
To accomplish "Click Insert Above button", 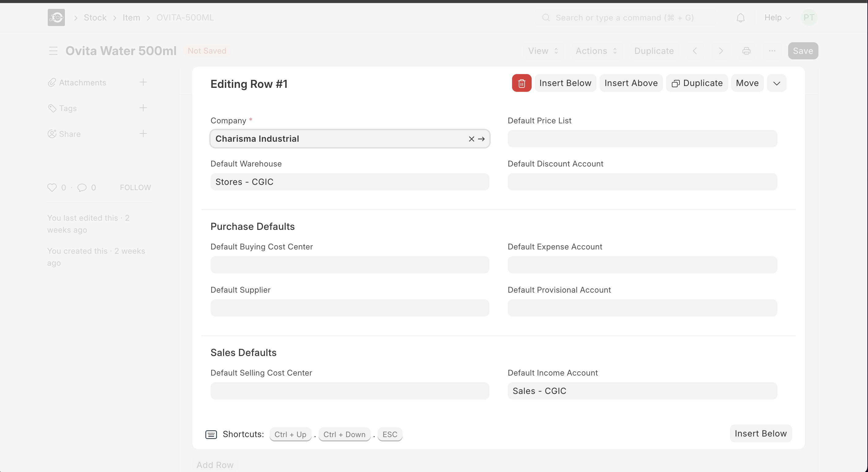I will click(631, 83).
